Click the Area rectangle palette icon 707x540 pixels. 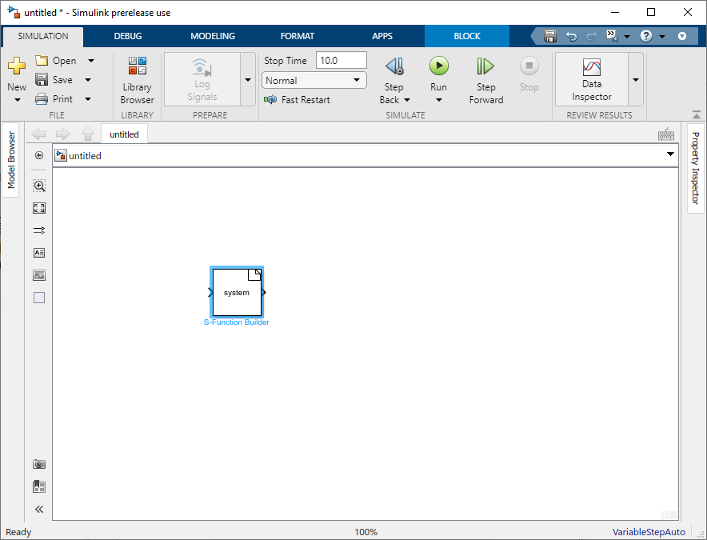tap(39, 297)
